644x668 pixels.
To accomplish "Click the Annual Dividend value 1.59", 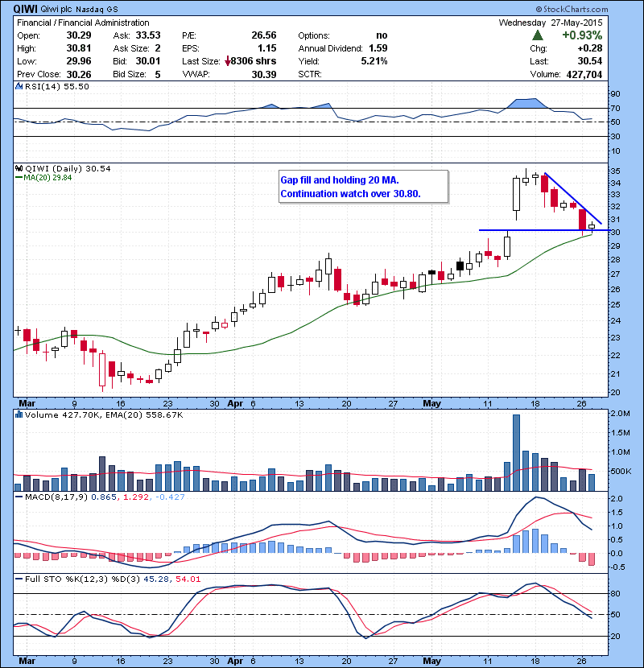I will click(378, 48).
